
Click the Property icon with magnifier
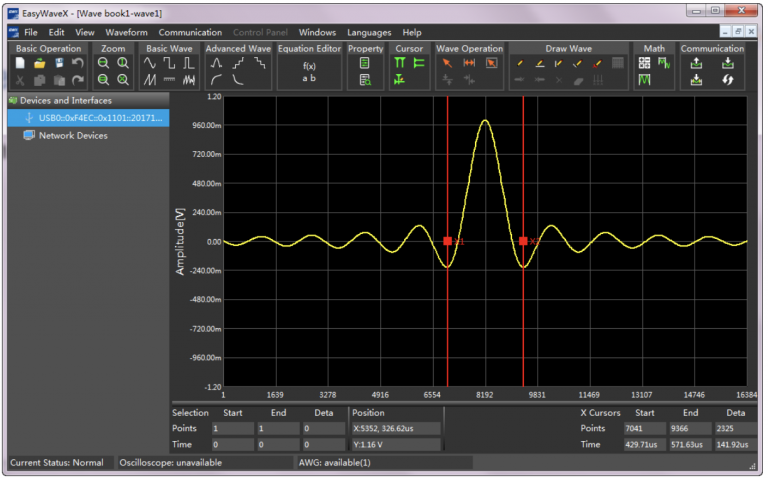click(365, 80)
